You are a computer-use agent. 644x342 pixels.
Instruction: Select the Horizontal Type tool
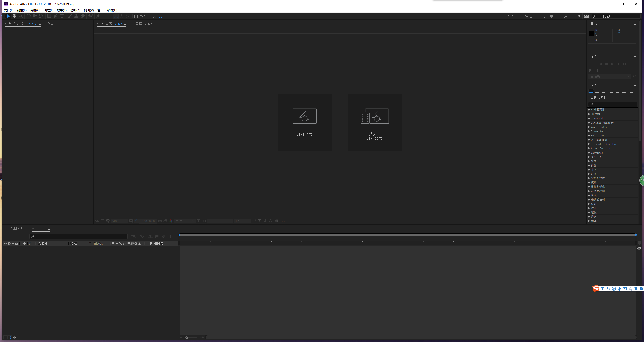[x=62, y=16]
